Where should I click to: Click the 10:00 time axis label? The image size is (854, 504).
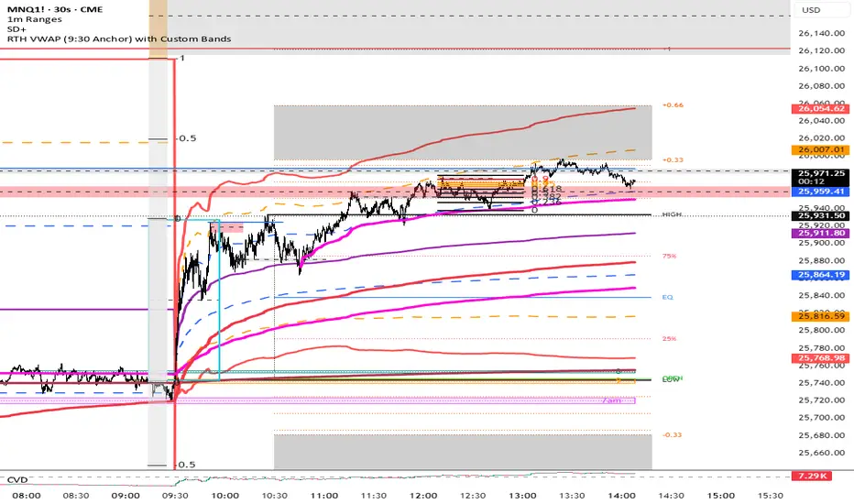(224, 496)
